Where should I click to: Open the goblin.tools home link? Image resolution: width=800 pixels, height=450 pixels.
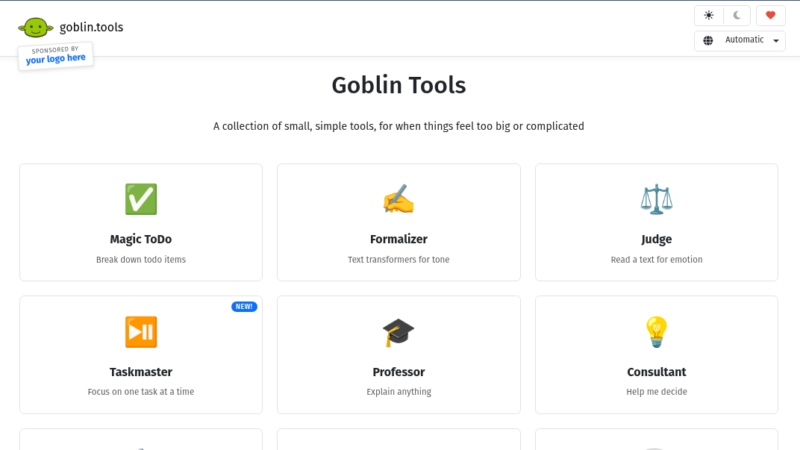91,27
